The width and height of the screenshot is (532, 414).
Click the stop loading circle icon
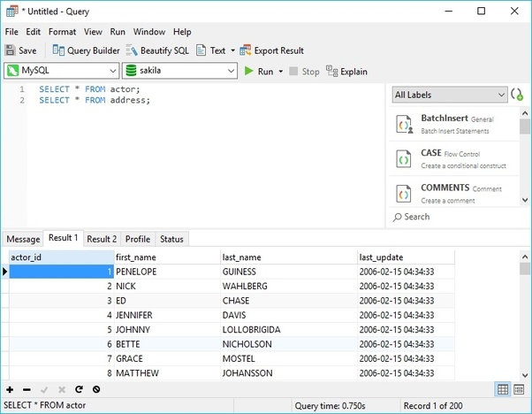(x=96, y=389)
